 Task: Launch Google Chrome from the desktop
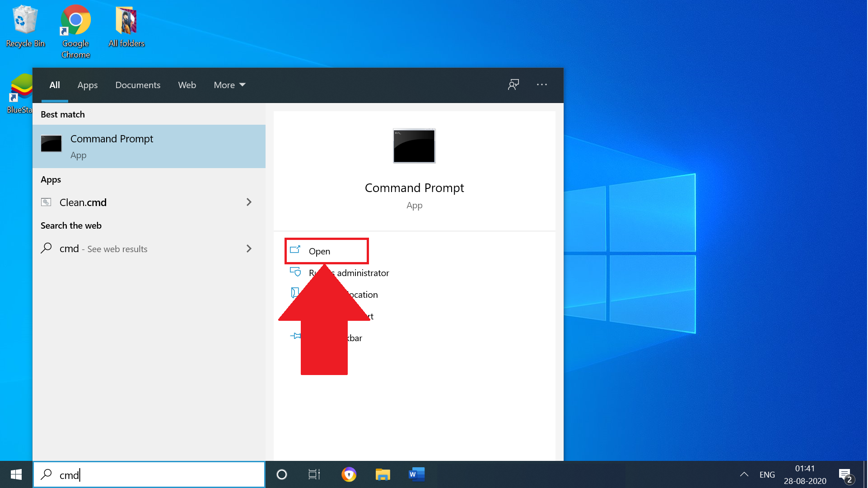[75, 32]
